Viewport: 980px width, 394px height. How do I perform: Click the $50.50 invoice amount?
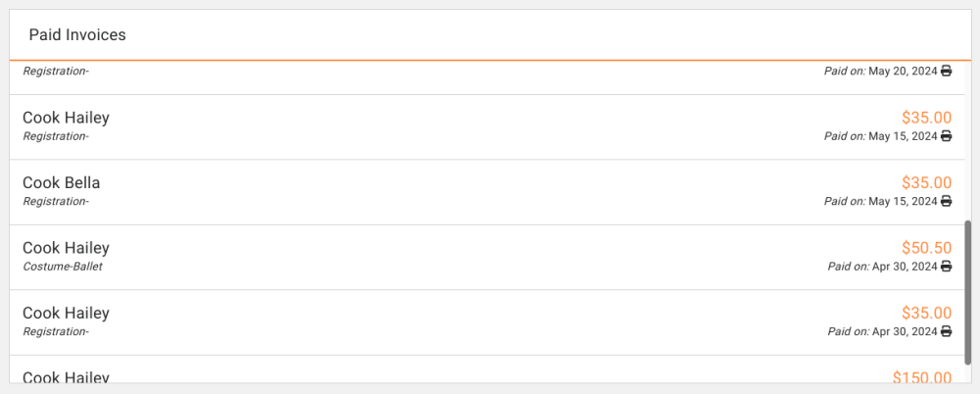point(926,248)
